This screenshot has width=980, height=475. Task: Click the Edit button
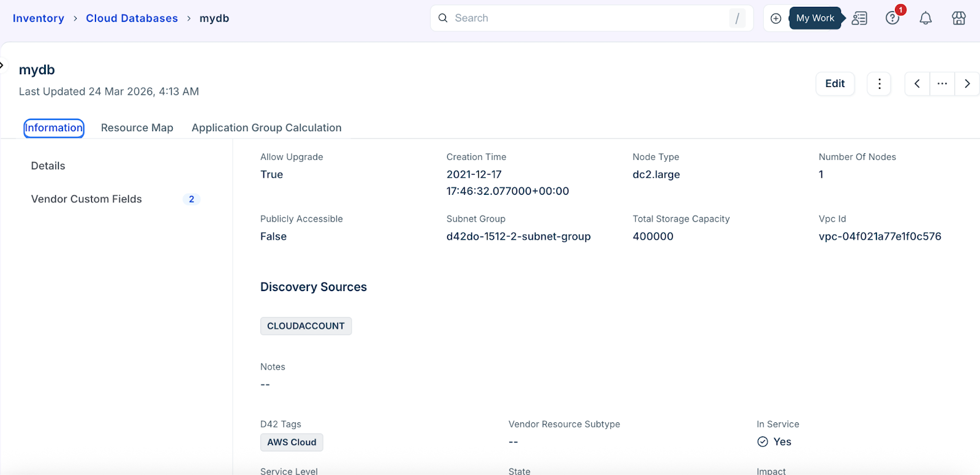[835, 83]
